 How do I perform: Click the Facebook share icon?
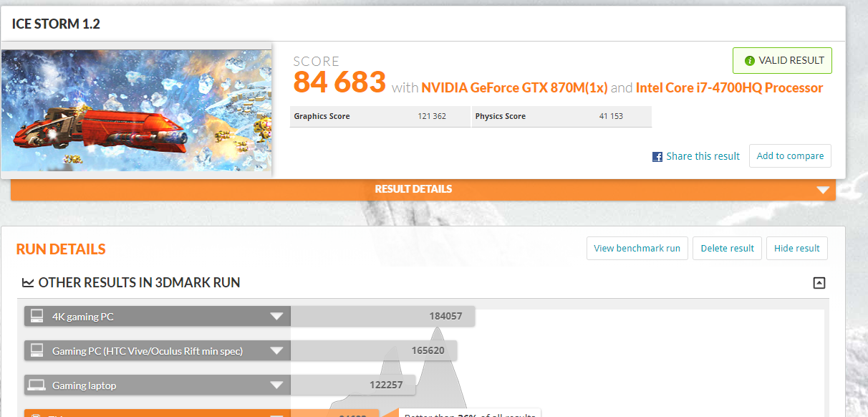pos(657,156)
